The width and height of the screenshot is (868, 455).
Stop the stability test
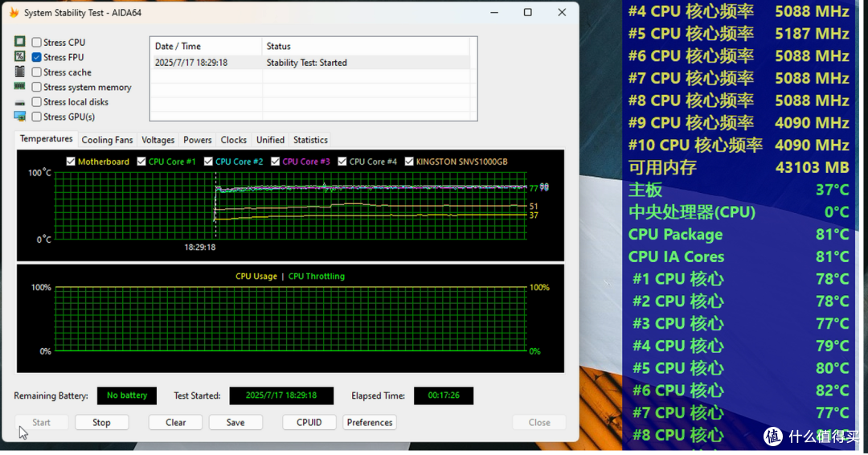tap(101, 422)
